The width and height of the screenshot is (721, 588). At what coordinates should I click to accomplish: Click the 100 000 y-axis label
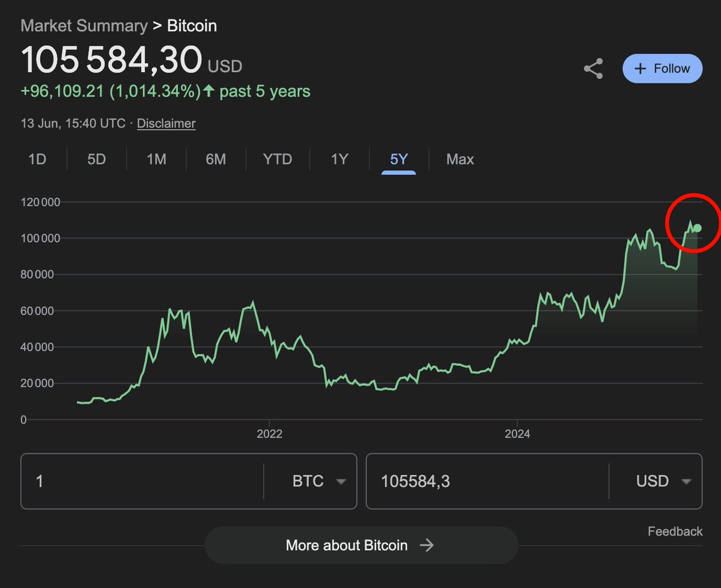tap(40, 238)
